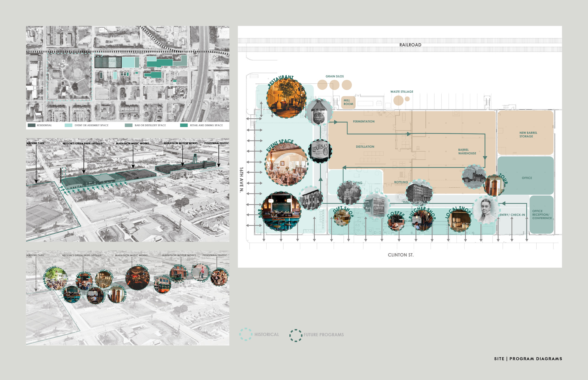Click the Event Space circular photo
This screenshot has width=588, height=380.
pyautogui.click(x=286, y=165)
